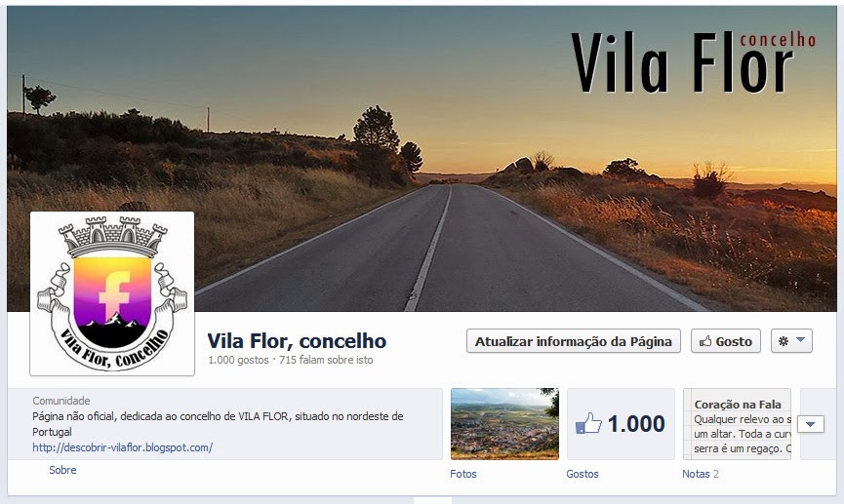This screenshot has height=504, width=844.
Task: Open the Fotos village photo thumbnail
Action: [504, 424]
